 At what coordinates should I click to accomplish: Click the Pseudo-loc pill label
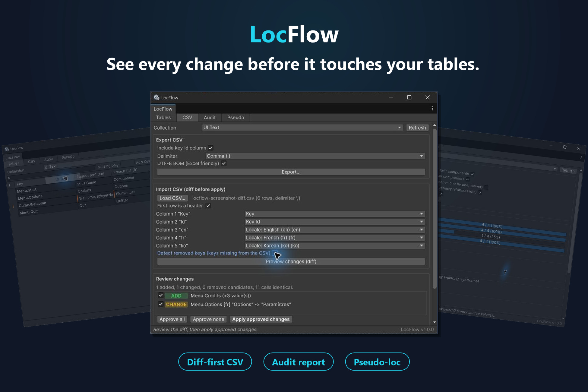pyautogui.click(x=377, y=362)
